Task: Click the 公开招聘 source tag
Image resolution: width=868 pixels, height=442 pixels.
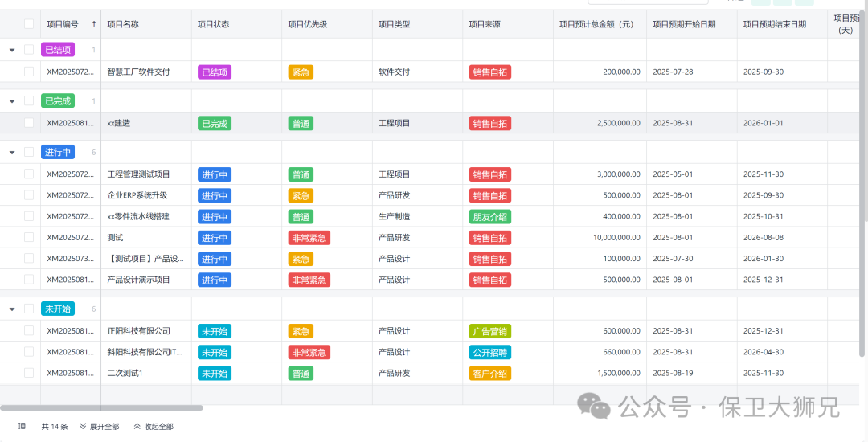Action: [x=489, y=352]
